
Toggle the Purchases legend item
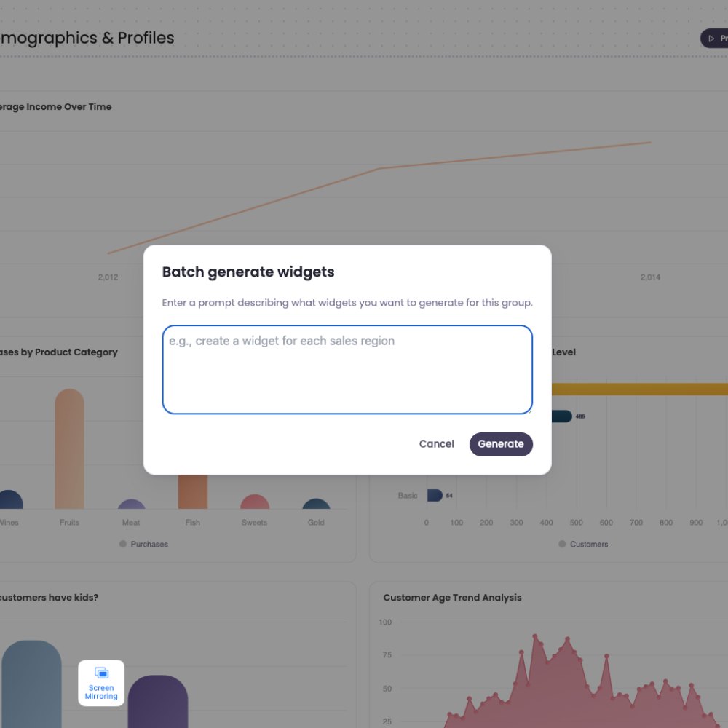143,544
